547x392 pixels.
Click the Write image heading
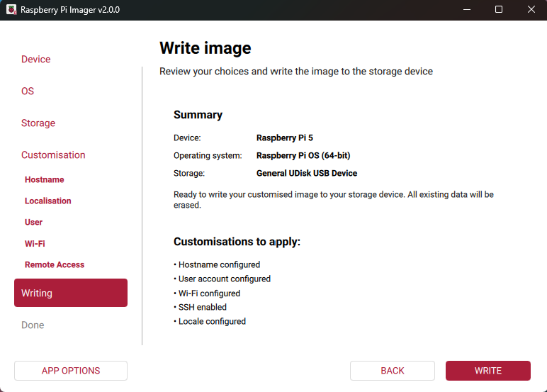205,48
